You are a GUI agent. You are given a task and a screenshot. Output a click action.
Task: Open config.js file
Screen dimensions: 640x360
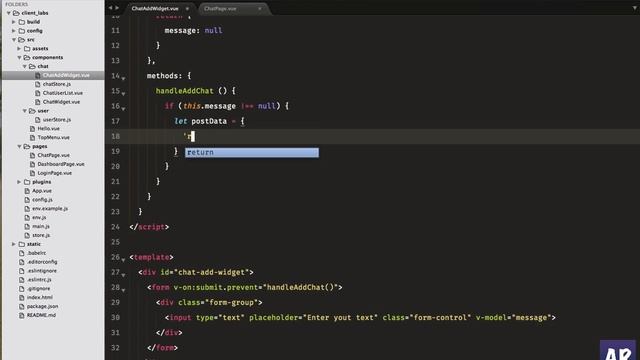[x=42, y=200]
